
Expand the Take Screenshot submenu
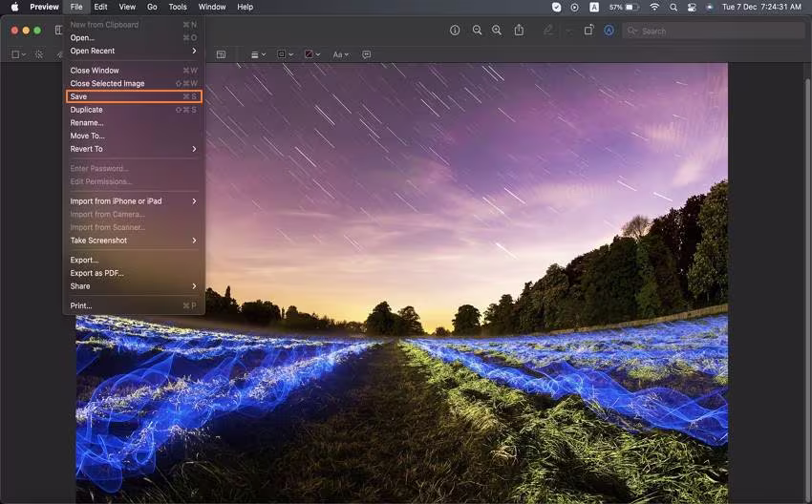coord(134,241)
